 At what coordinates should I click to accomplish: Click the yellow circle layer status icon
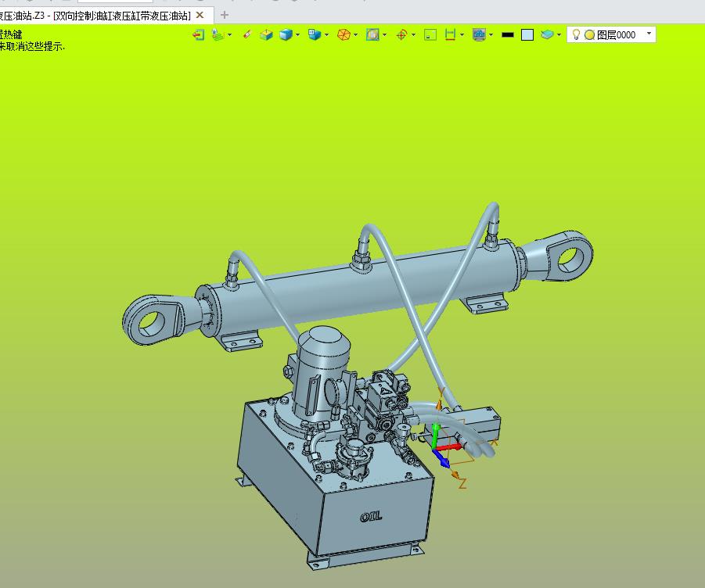[x=589, y=35]
